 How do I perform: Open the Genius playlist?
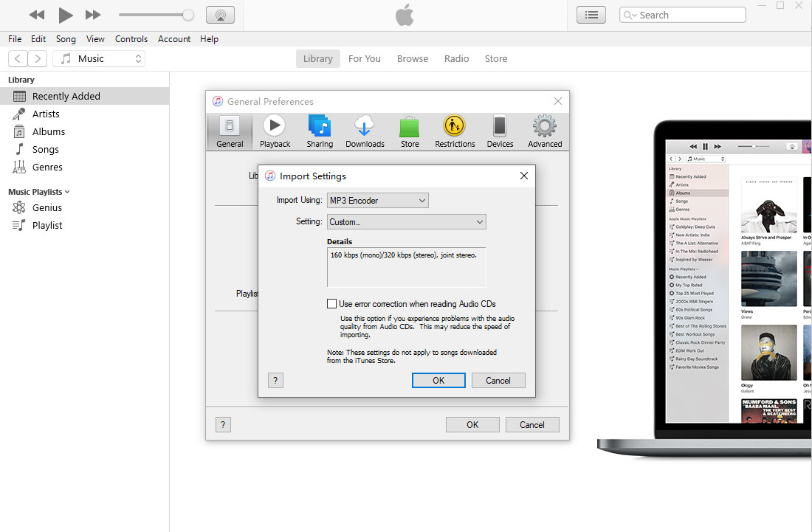coord(84,207)
